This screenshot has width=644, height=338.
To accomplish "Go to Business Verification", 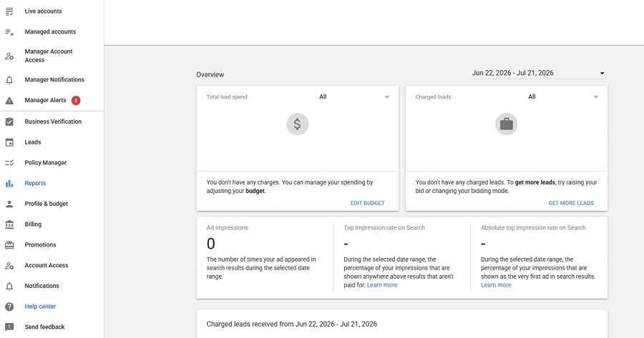I will (52, 121).
